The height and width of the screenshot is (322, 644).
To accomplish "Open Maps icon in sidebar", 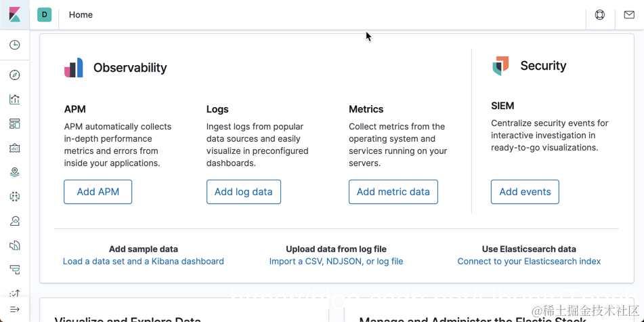I will click(14, 173).
